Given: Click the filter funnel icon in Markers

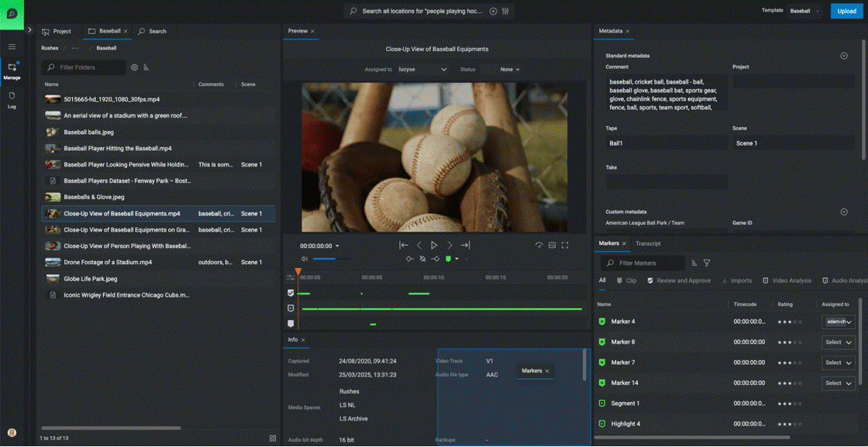Looking at the screenshot, I should (x=707, y=263).
